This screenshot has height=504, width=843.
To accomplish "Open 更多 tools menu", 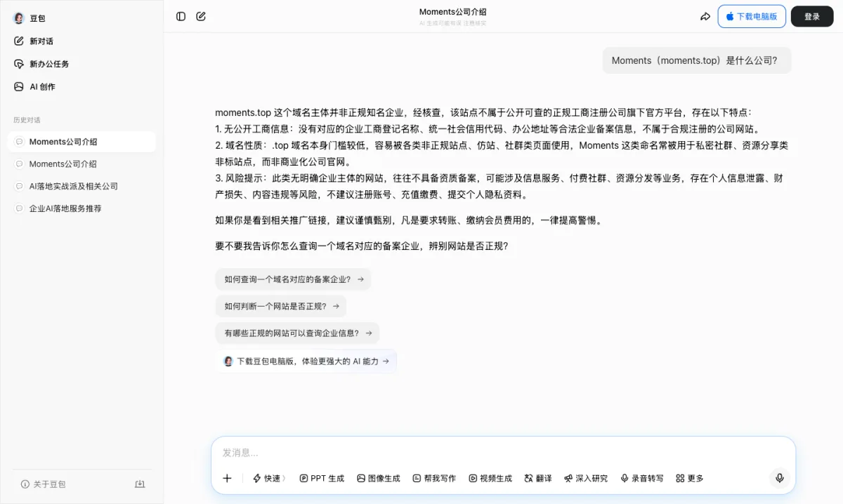I will 689,478.
